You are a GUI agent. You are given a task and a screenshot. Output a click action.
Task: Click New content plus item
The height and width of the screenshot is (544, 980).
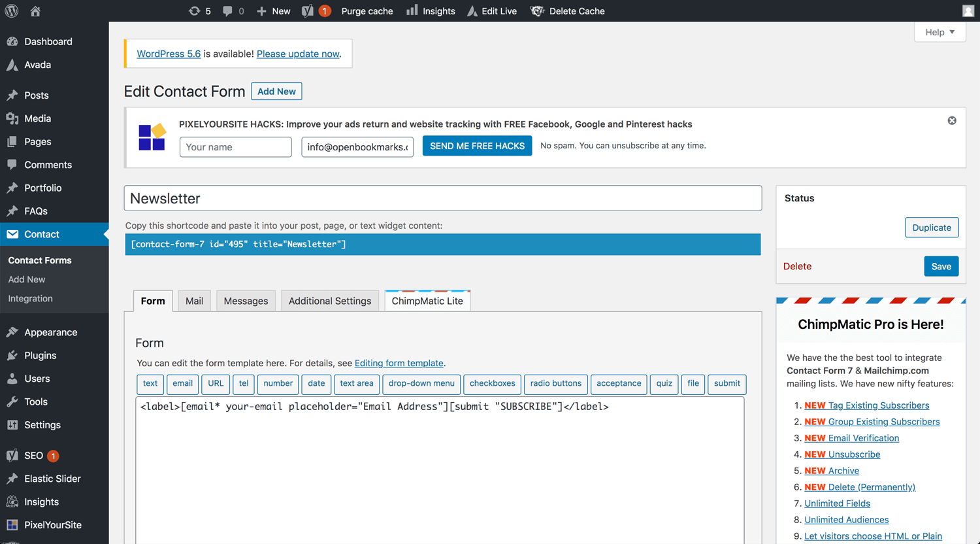273,11
